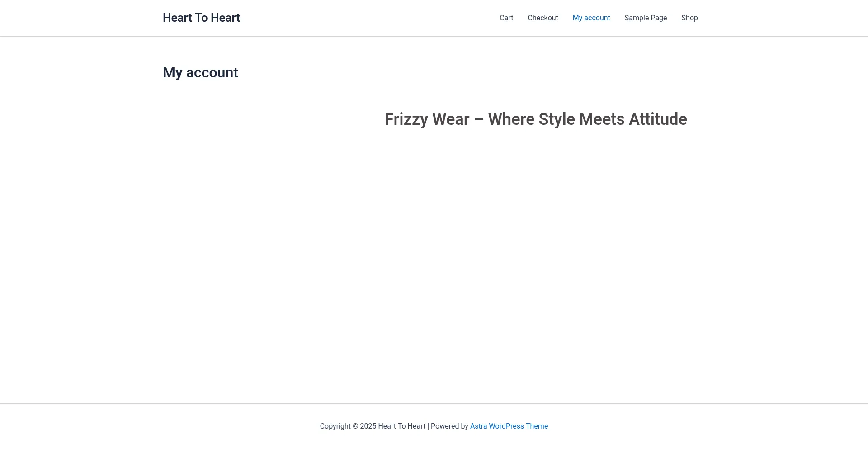Select My account in navigation
The height and width of the screenshot is (449, 868).
click(591, 18)
